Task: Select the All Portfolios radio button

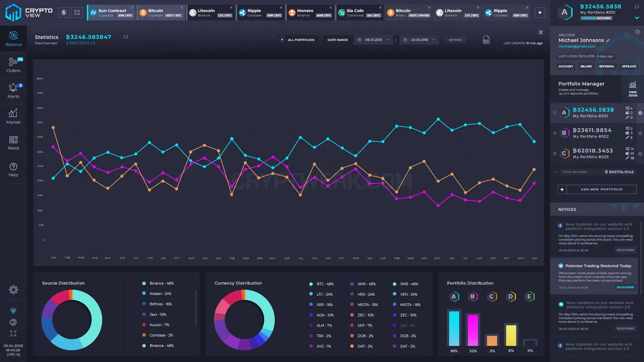Action: (x=282, y=40)
